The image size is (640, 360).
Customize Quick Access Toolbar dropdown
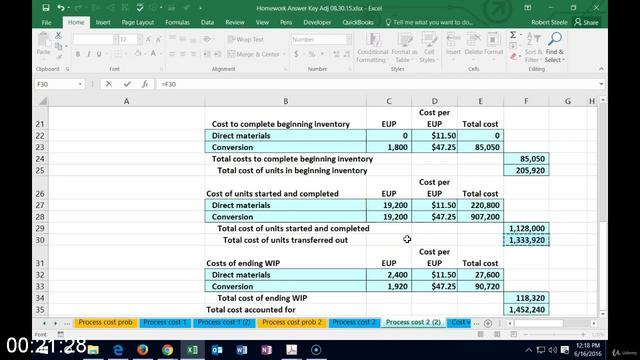(x=200, y=8)
